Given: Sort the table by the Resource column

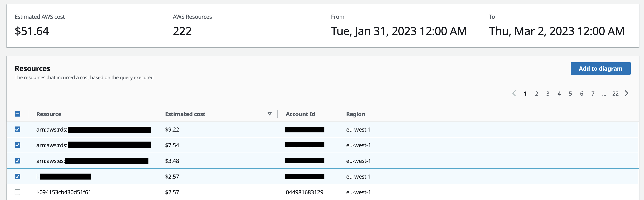Looking at the screenshot, I should (49, 114).
